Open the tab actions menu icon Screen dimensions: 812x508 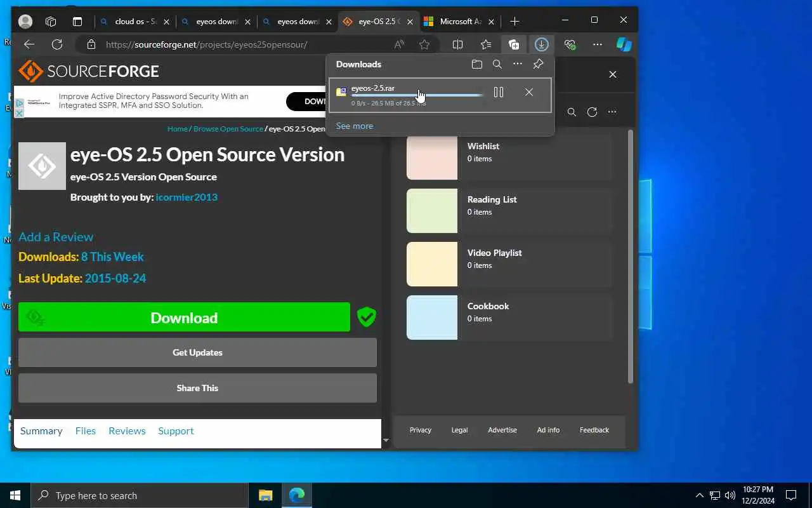[x=77, y=22]
